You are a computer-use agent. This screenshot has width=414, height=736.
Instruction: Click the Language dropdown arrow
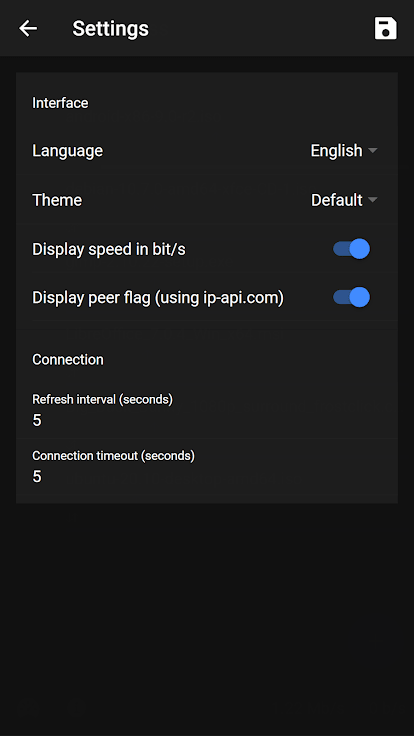point(373,151)
